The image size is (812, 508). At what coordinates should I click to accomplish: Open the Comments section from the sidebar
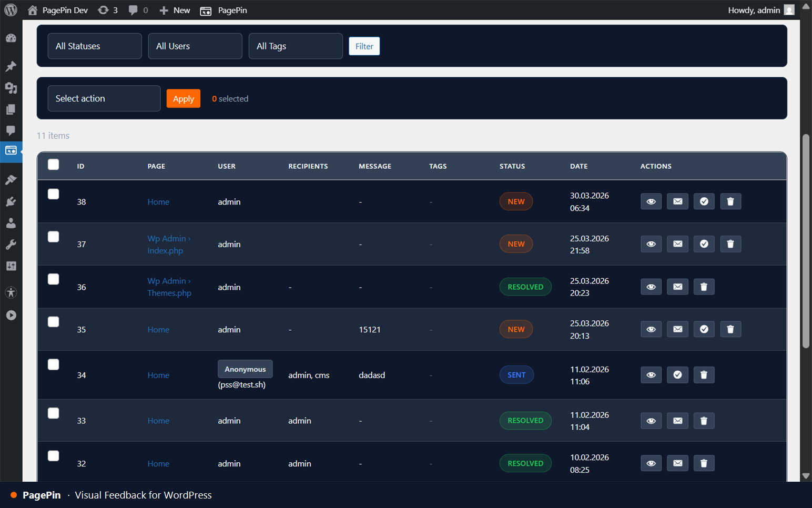(11, 131)
